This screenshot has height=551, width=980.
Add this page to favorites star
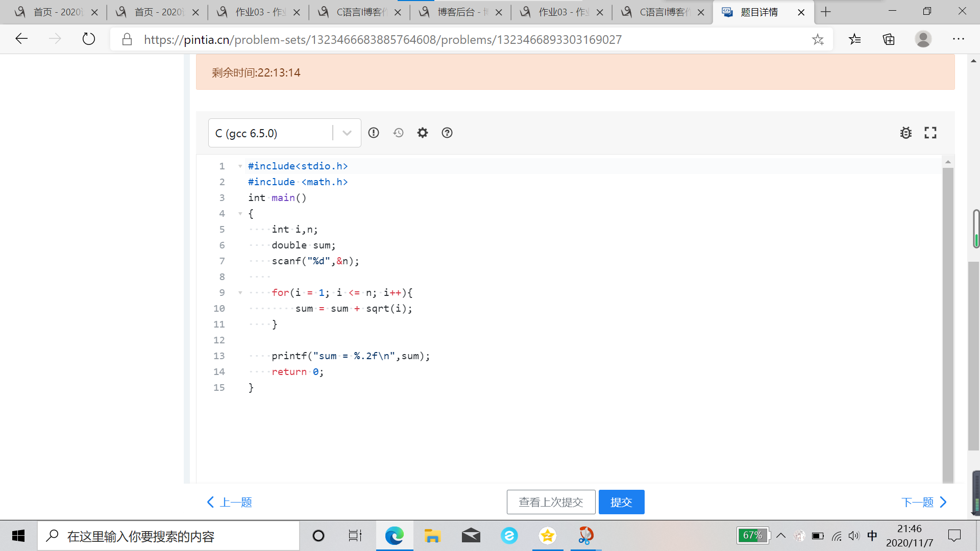click(x=818, y=39)
